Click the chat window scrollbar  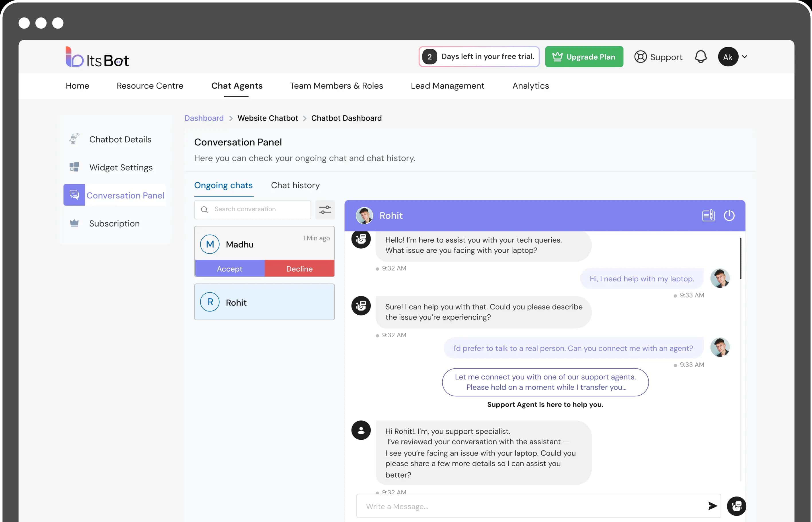[x=741, y=259]
